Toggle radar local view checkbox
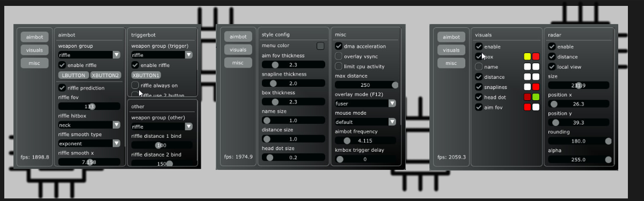 point(552,66)
